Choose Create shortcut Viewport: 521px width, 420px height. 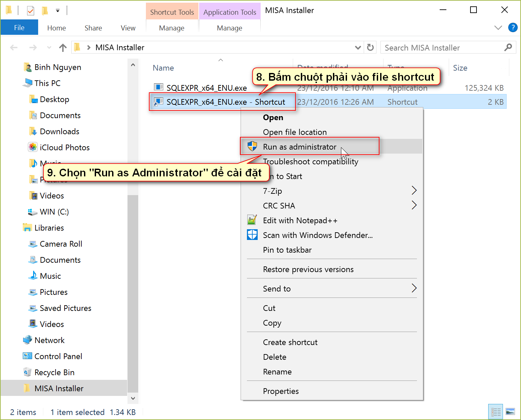pyautogui.click(x=290, y=342)
